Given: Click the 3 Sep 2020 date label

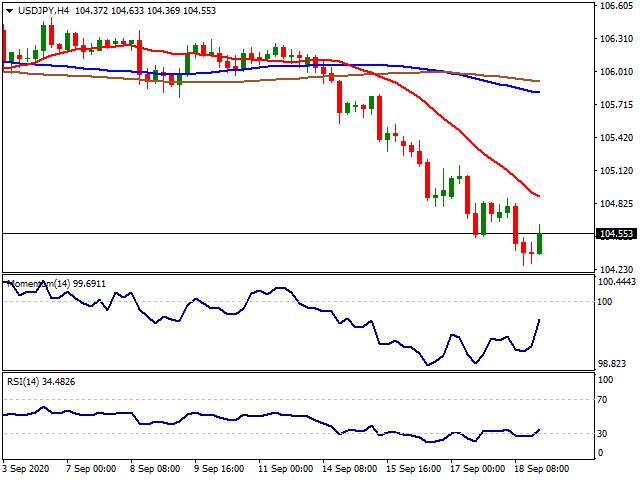Looking at the screenshot, I should click(x=26, y=469).
